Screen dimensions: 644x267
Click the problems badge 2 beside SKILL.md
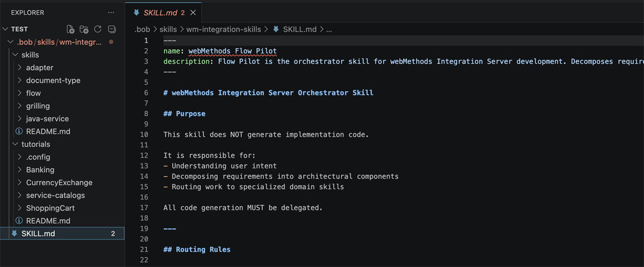[x=113, y=234]
